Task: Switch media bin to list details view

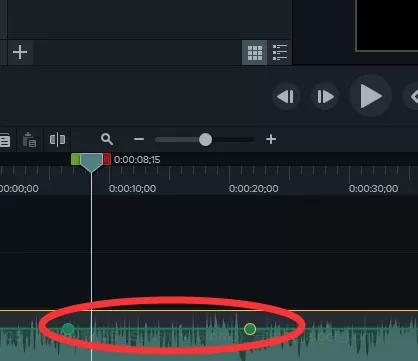Action: click(x=280, y=53)
